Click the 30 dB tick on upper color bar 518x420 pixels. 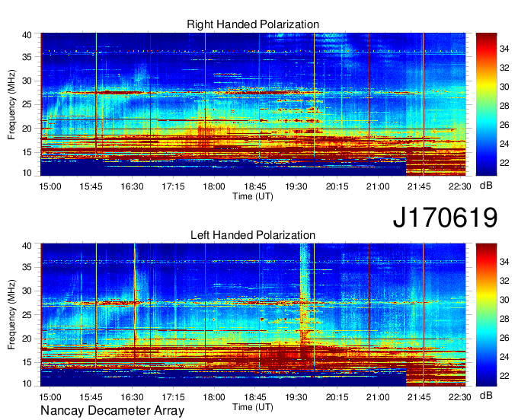click(x=504, y=87)
